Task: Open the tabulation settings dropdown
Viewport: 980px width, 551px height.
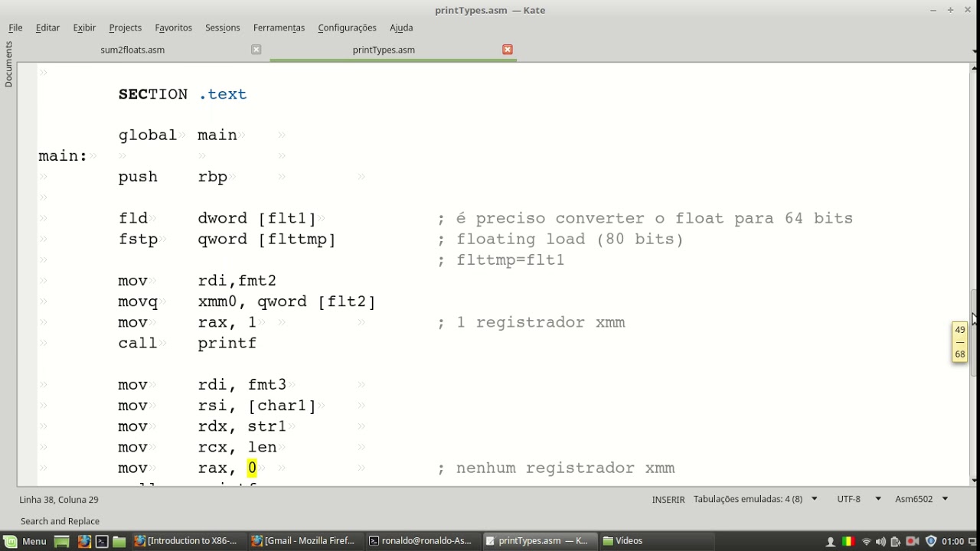Action: tap(756, 499)
